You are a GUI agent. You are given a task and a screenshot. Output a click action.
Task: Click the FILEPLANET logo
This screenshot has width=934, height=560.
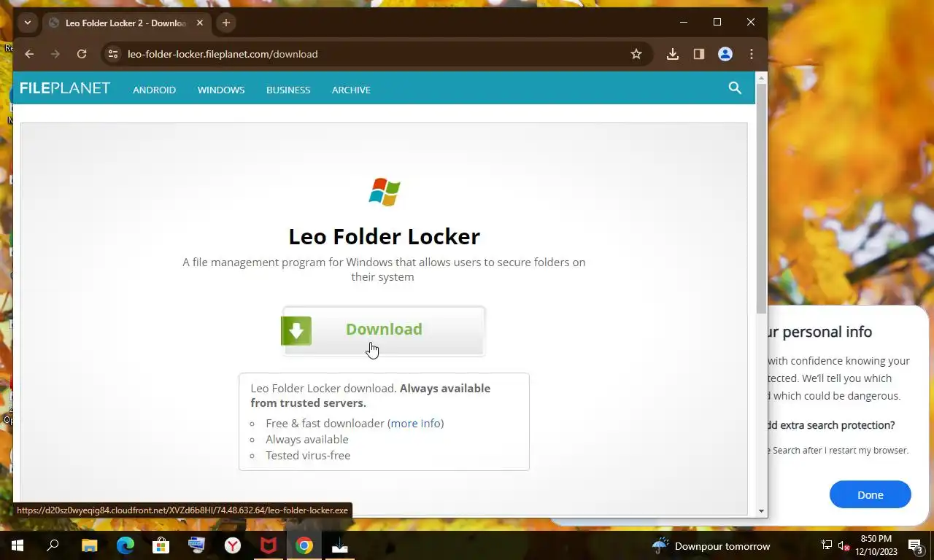pos(65,88)
